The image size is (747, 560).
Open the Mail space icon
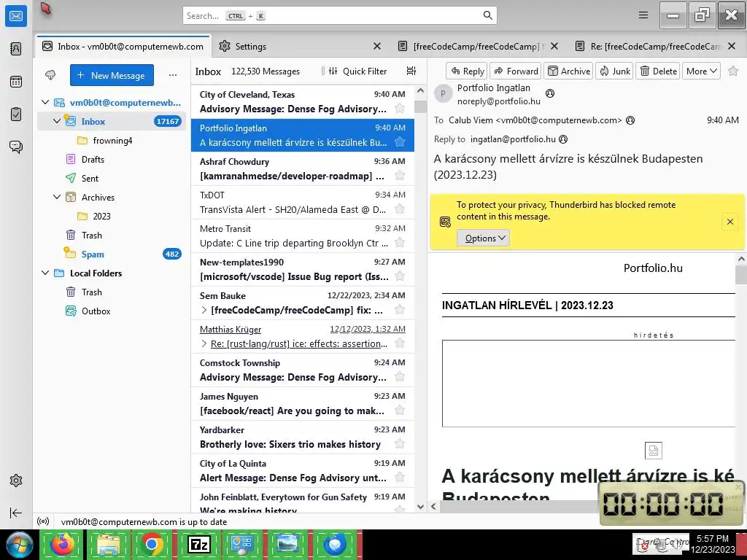coord(16,16)
